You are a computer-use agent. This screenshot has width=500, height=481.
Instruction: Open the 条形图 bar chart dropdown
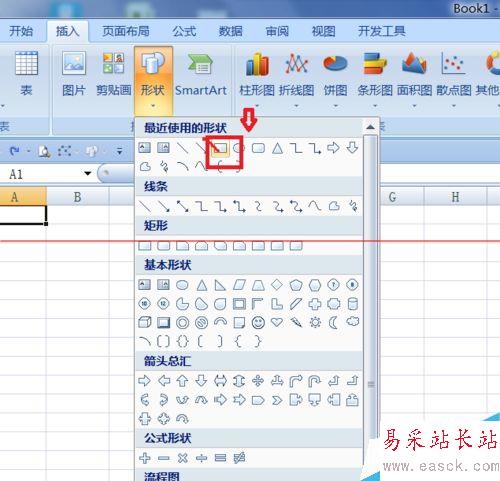click(x=375, y=80)
